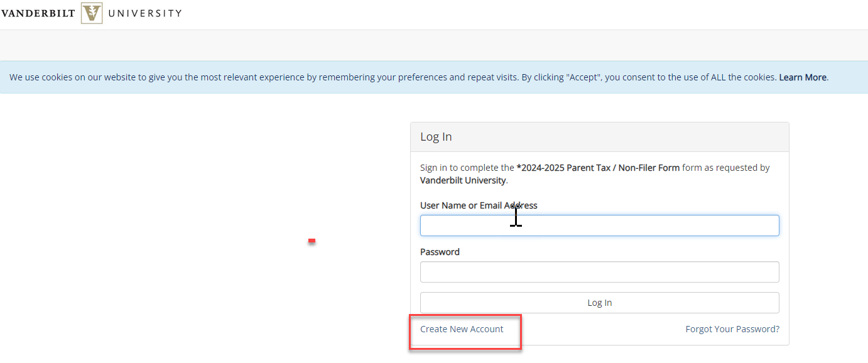
Task: Click the 2024-2025 Parent Tax form text
Action: tap(597, 167)
